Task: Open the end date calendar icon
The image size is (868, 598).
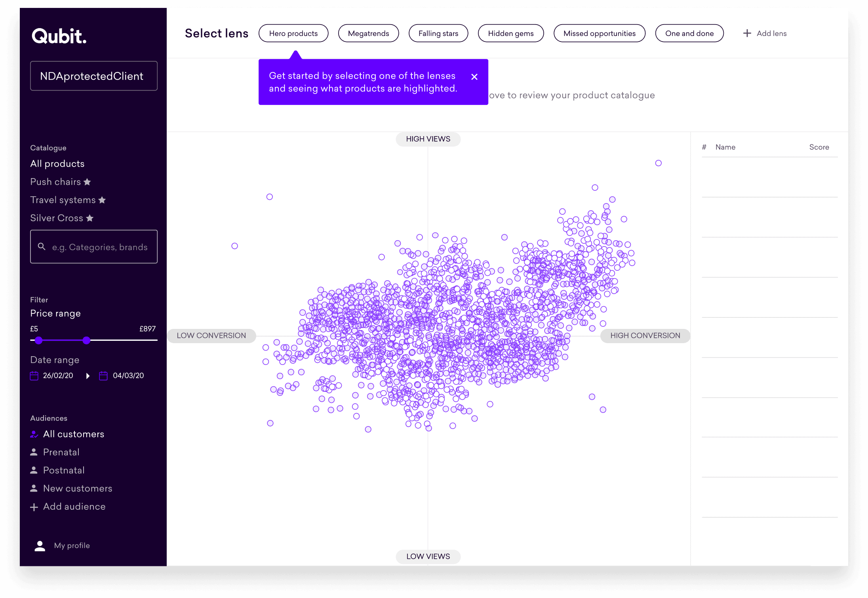Action: 103,376
